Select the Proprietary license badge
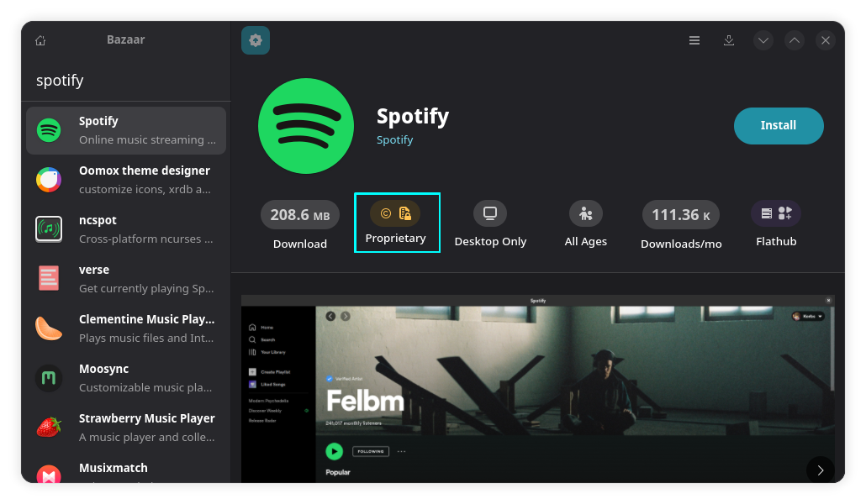Screen dimensions: 866x504 pyautogui.click(x=396, y=223)
